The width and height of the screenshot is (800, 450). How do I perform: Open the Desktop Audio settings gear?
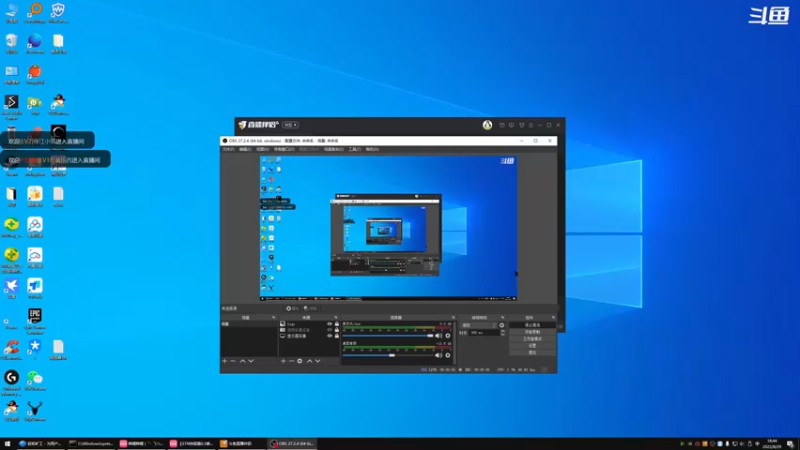(448, 355)
